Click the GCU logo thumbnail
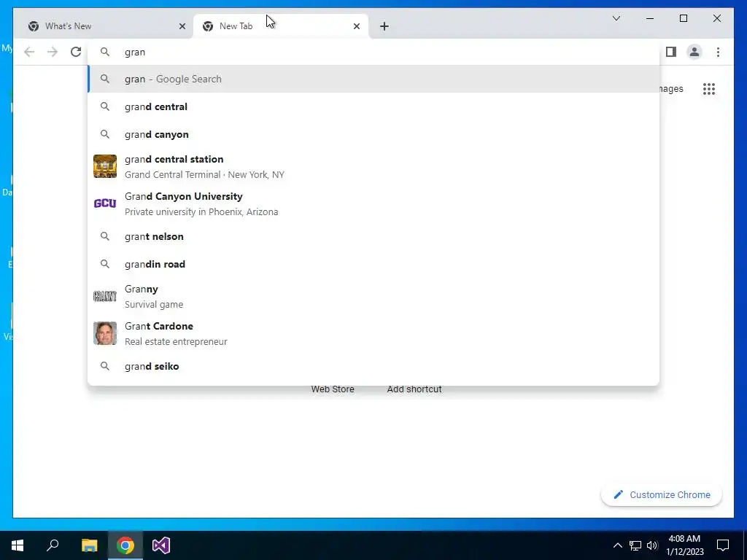This screenshot has height=560, width=747. pyautogui.click(x=105, y=203)
